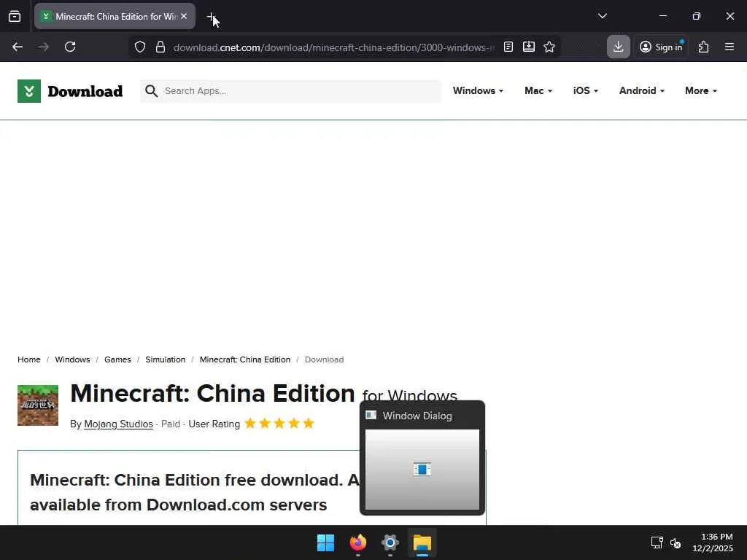The image size is (747, 560).
Task: Open Windows breadcrumb link
Action: [72, 359]
